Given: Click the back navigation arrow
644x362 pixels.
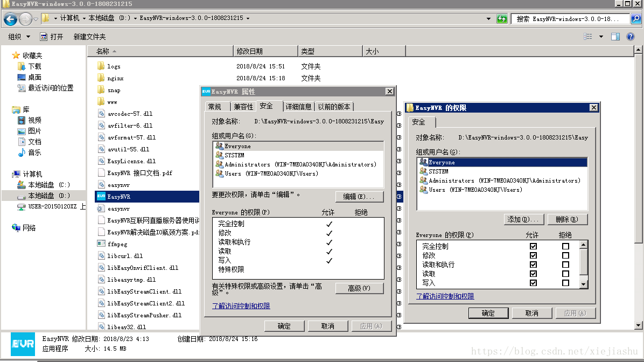Looking at the screenshot, I should click(x=10, y=19).
